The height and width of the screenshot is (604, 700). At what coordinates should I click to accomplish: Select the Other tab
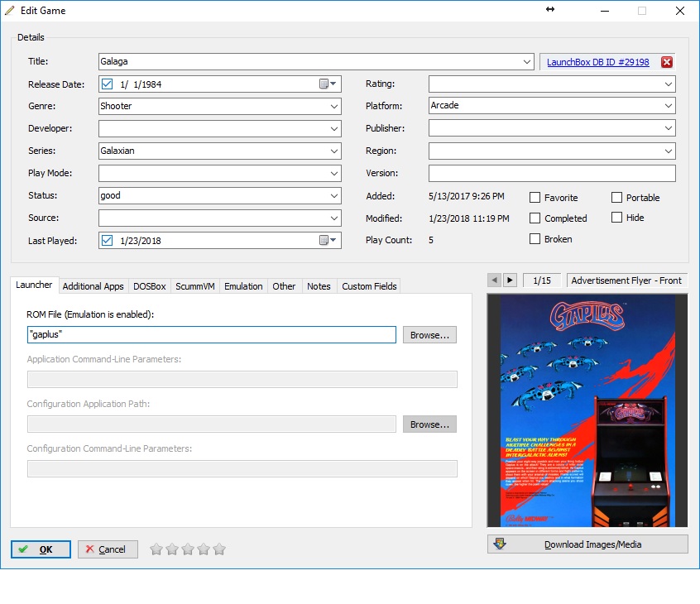point(284,286)
